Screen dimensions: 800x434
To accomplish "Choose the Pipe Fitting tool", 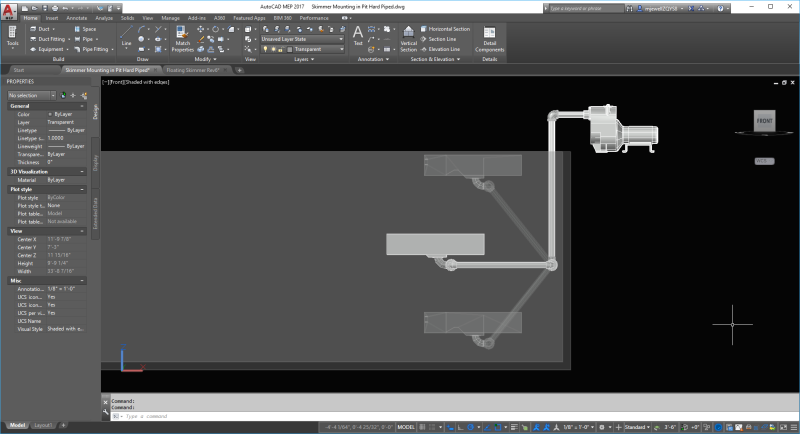I will [93, 49].
